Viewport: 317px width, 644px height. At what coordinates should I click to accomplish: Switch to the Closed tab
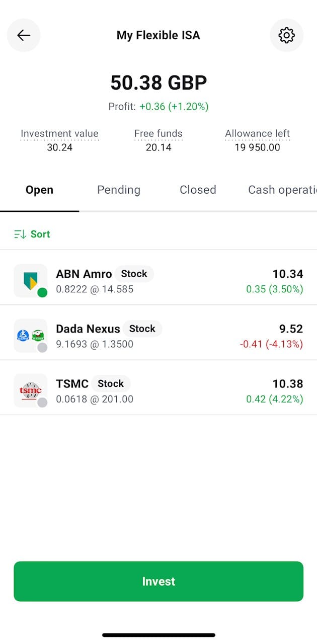pos(198,190)
